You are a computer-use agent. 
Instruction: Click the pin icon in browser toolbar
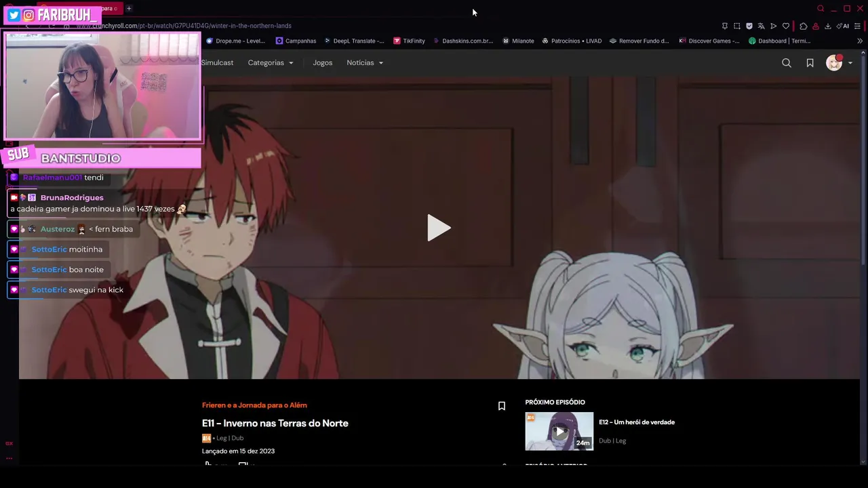[724, 26]
